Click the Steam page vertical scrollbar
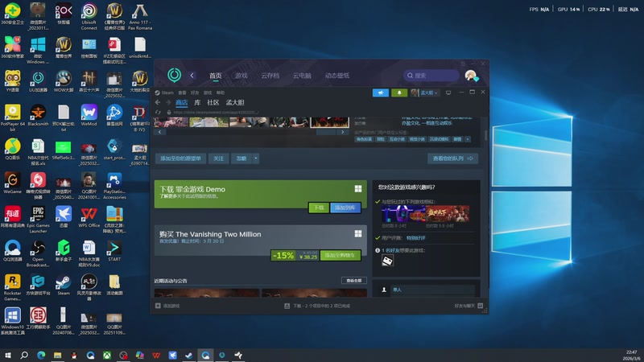644x362 pixels. tap(486, 135)
